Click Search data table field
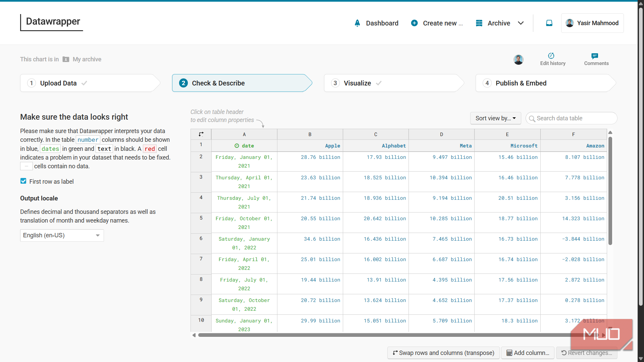This screenshot has width=644, height=362. 571,118
